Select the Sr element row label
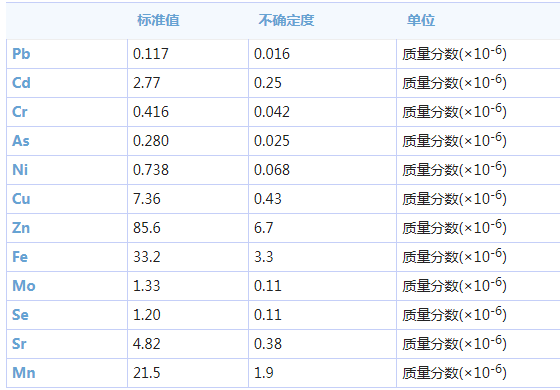 (19, 344)
